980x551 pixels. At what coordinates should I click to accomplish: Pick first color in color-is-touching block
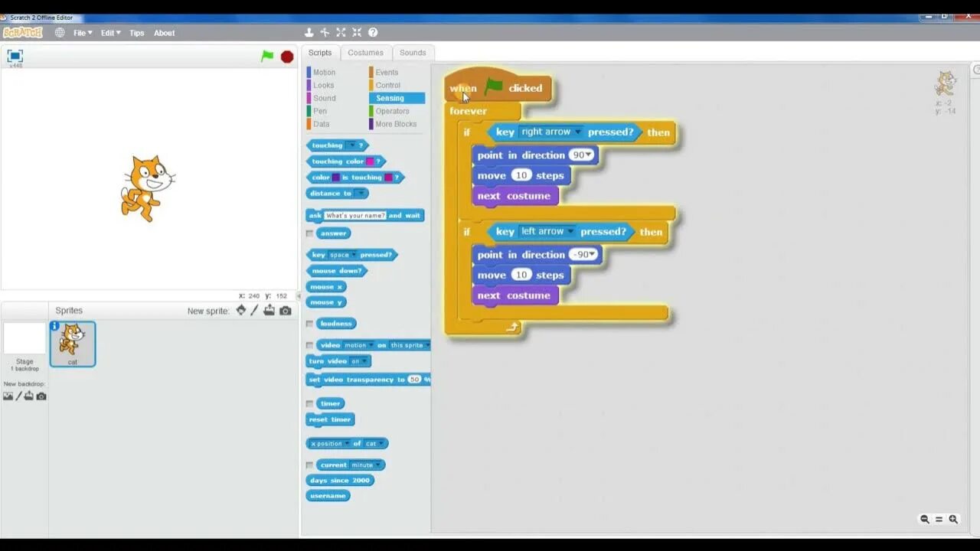click(335, 178)
